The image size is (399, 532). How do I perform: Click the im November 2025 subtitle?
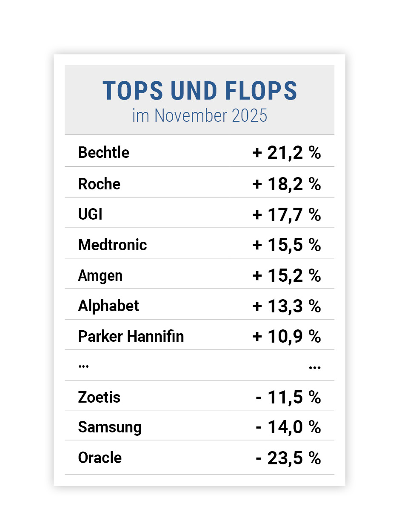199,116
